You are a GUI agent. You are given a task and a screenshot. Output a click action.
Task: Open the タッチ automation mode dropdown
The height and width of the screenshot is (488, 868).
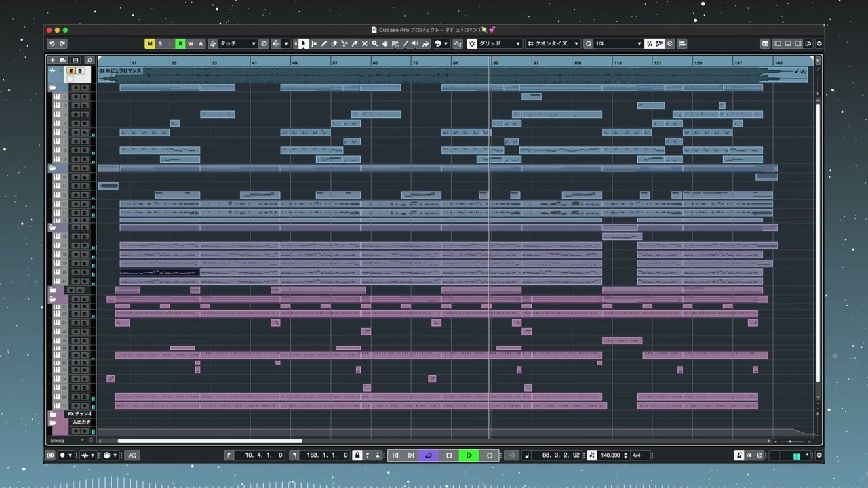point(237,43)
